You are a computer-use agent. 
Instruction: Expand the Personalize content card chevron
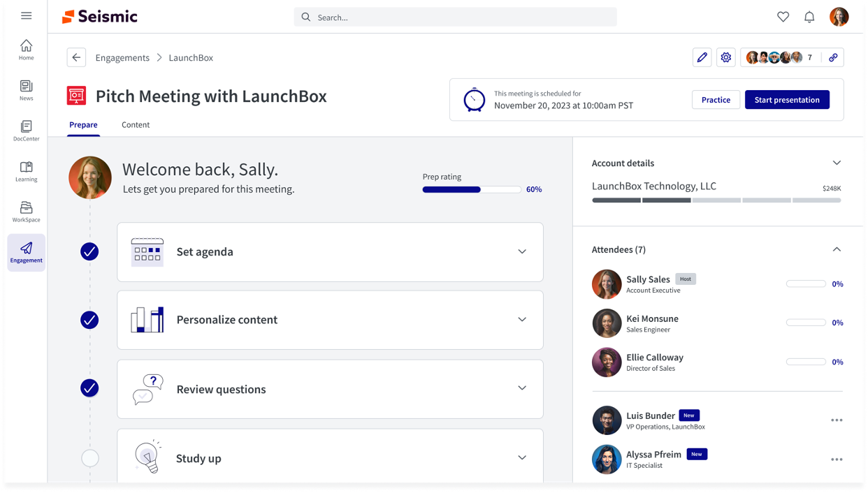522,319
